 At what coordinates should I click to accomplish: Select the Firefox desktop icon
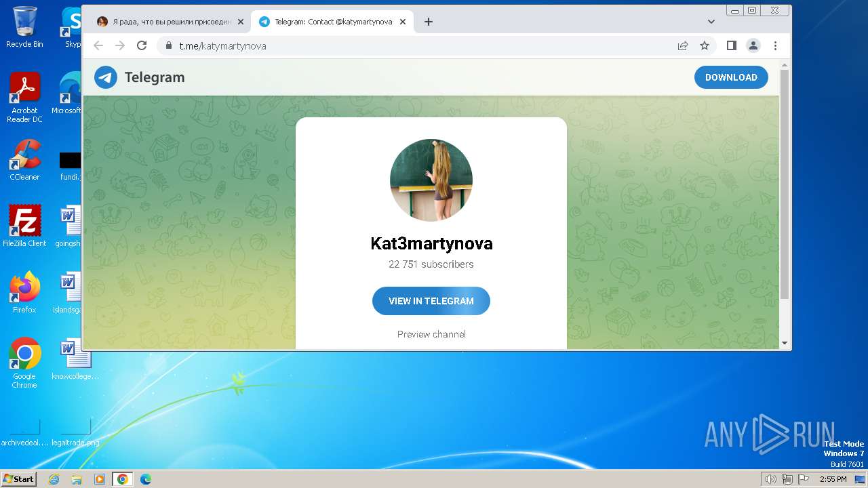[24, 292]
